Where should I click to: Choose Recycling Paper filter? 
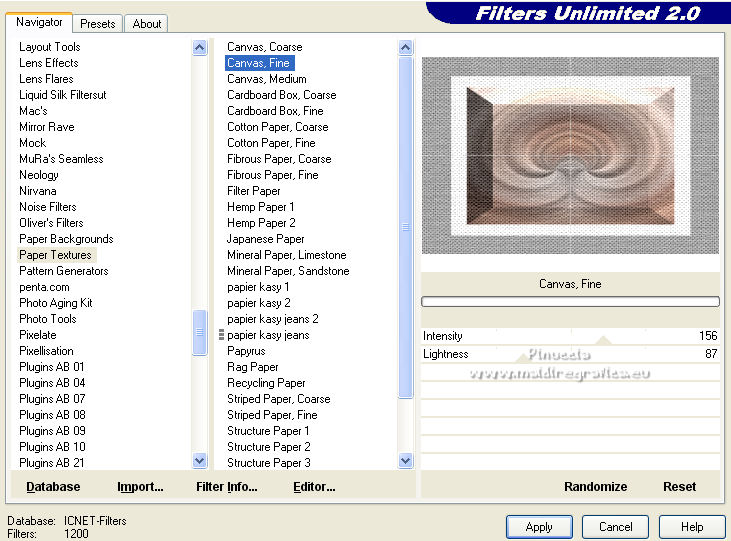266,383
